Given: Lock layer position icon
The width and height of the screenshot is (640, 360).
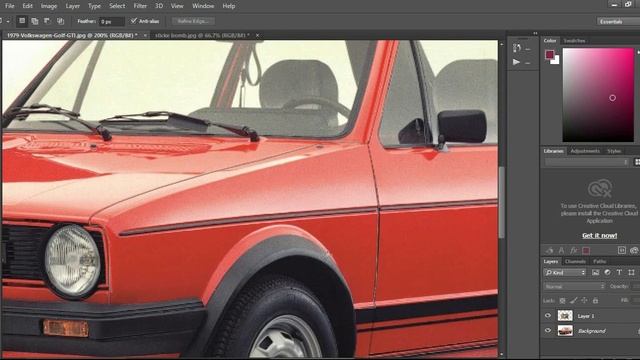Looking at the screenshot, I should click(584, 300).
